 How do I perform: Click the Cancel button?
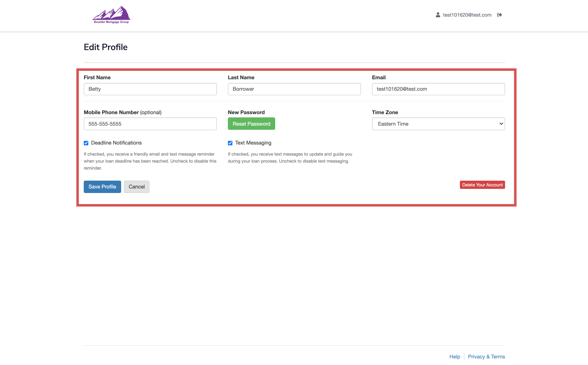coord(136,187)
